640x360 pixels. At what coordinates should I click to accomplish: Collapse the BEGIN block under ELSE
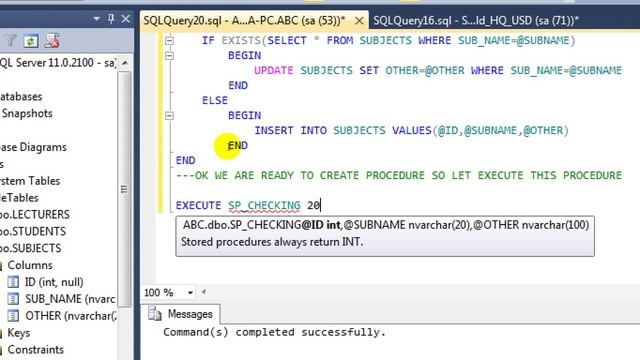169,116
